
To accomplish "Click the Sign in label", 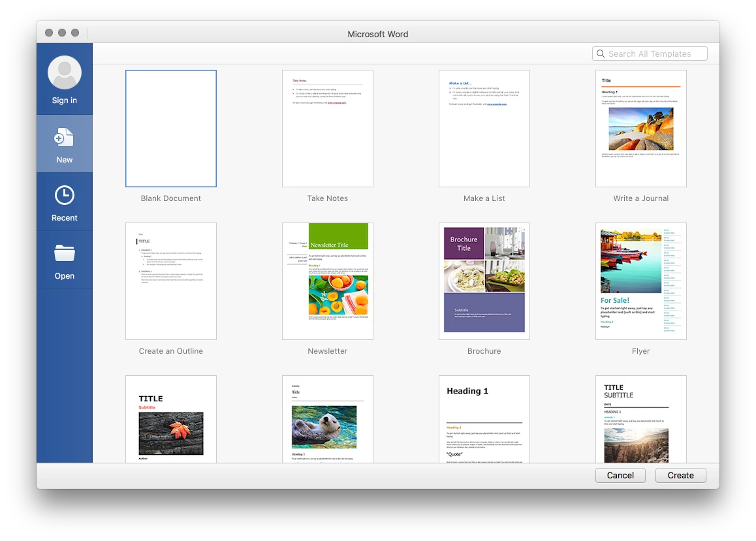I will pyautogui.click(x=65, y=100).
